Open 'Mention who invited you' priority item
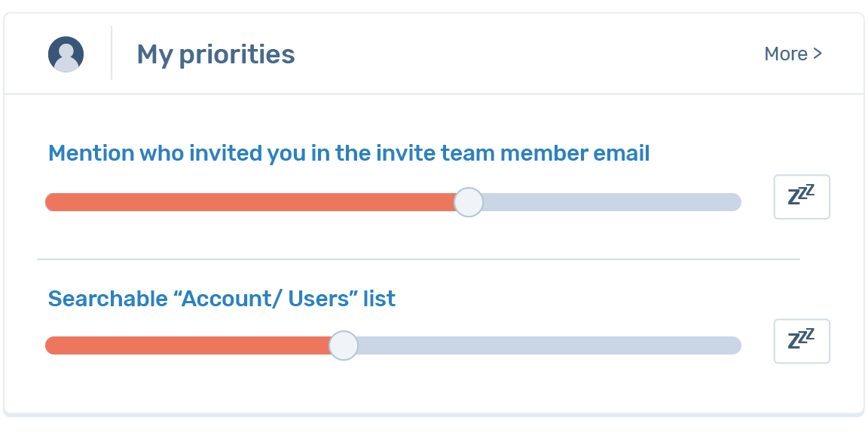 348,154
